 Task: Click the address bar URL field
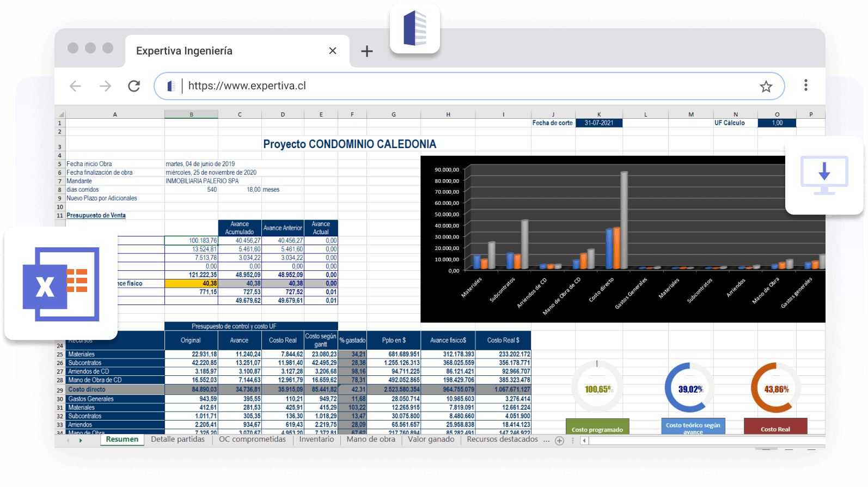(468, 86)
